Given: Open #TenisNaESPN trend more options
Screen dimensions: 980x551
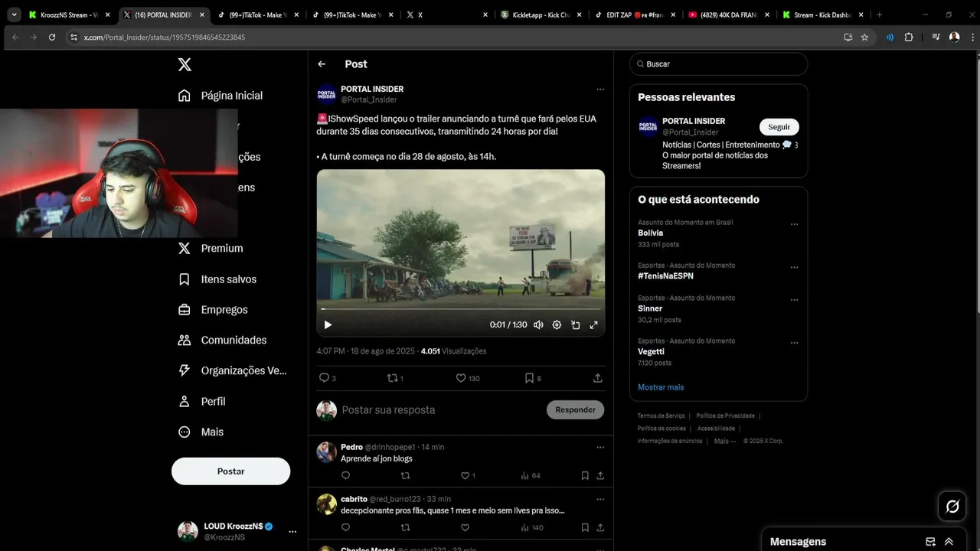Looking at the screenshot, I should [x=794, y=268].
